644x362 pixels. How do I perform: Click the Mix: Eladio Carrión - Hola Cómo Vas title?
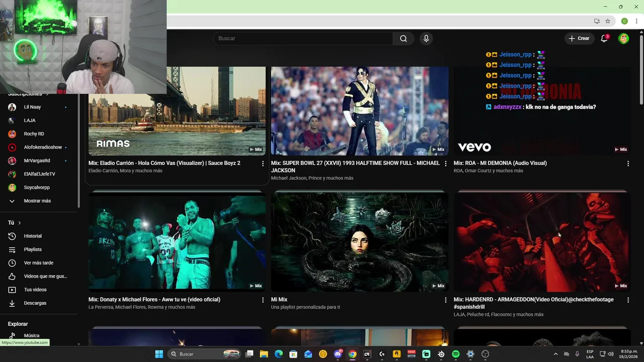(x=165, y=163)
